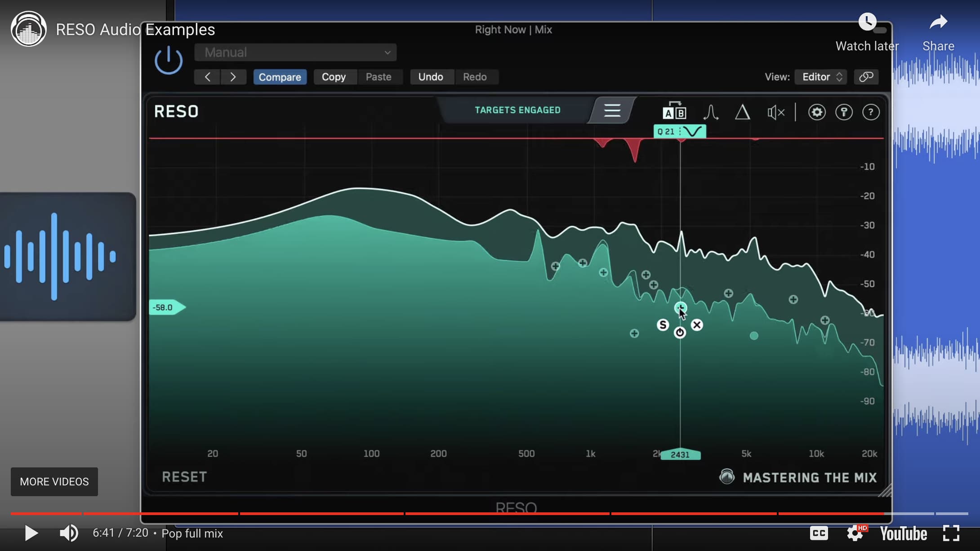The width and height of the screenshot is (980, 551).
Task: Click Watch later clock icon
Action: click(867, 22)
